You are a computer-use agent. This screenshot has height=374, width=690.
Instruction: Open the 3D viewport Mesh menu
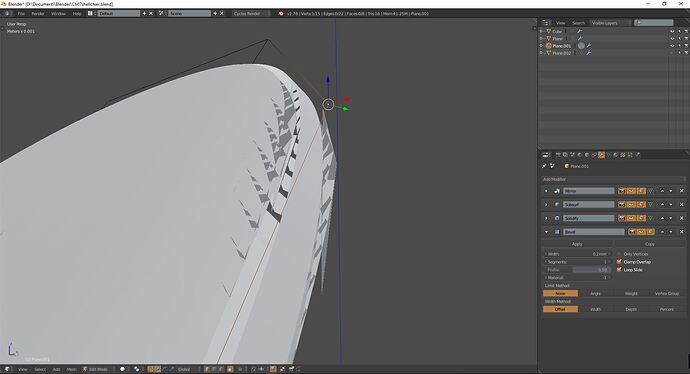pyautogui.click(x=71, y=369)
